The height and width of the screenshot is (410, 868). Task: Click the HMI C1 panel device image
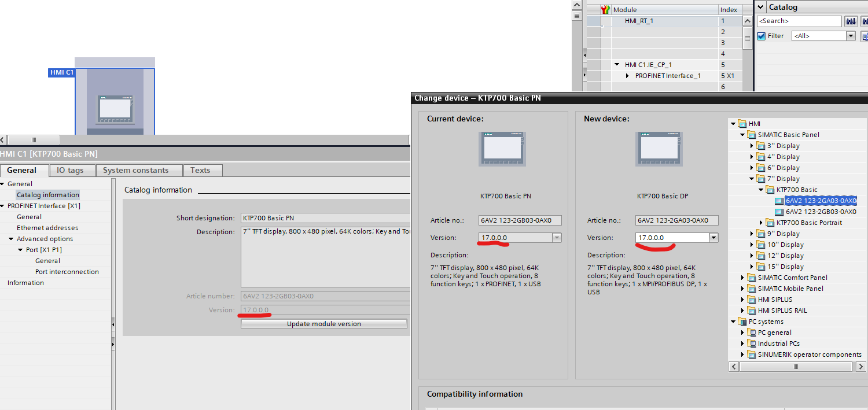tap(116, 109)
